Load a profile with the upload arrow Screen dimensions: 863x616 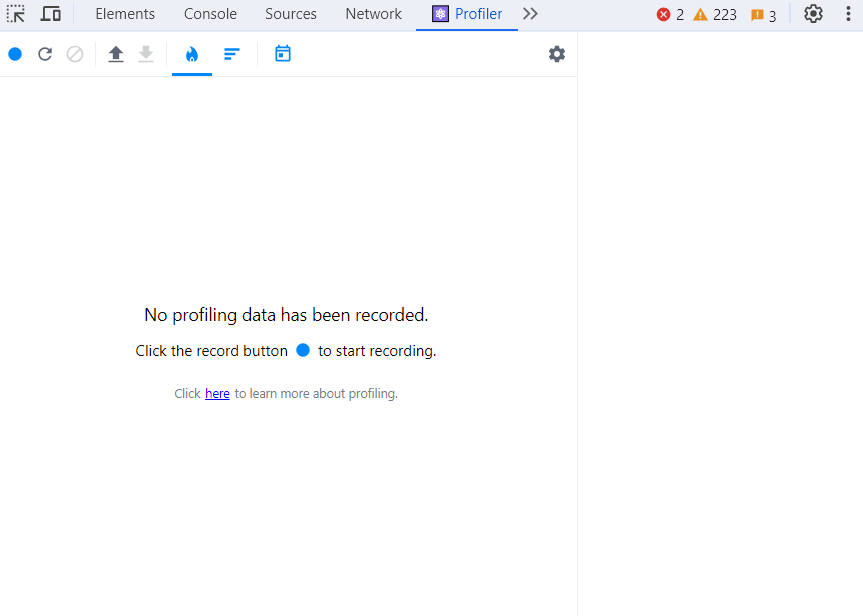click(116, 54)
